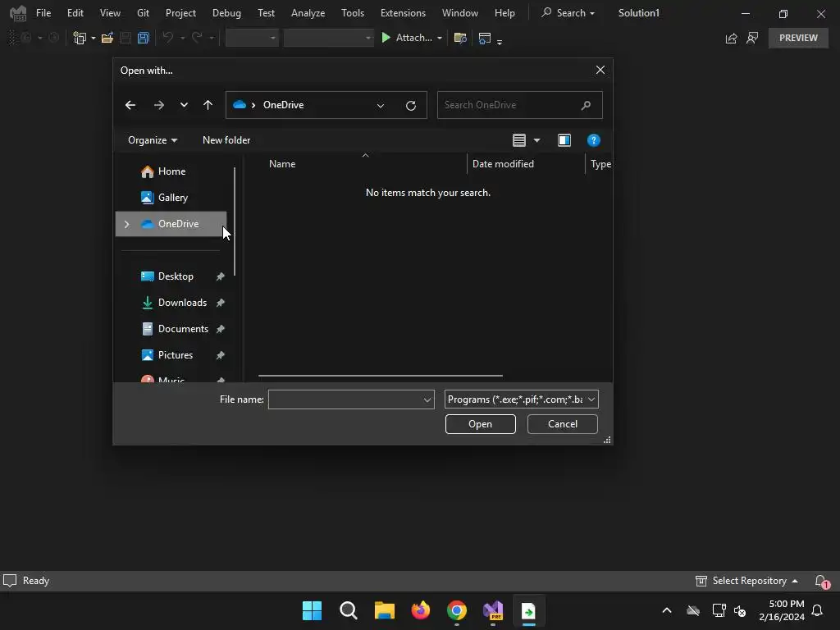Open the Debug menu
The image size is (840, 630).
click(x=226, y=13)
